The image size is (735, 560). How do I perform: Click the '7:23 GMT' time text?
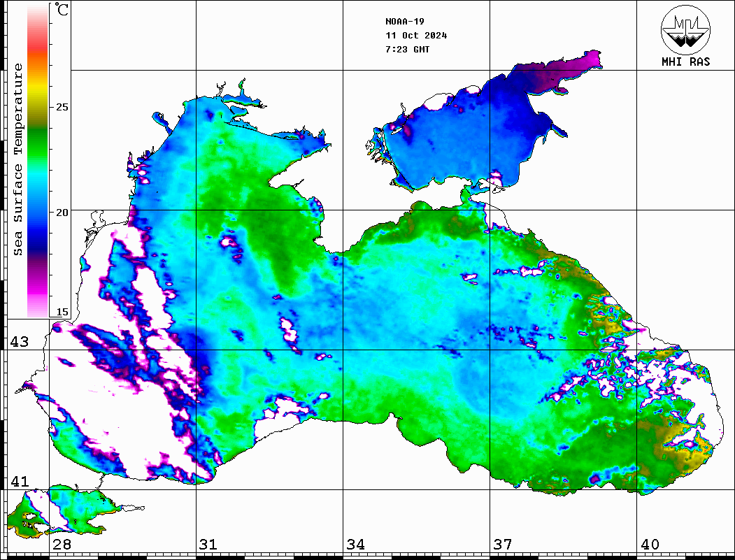tap(407, 49)
